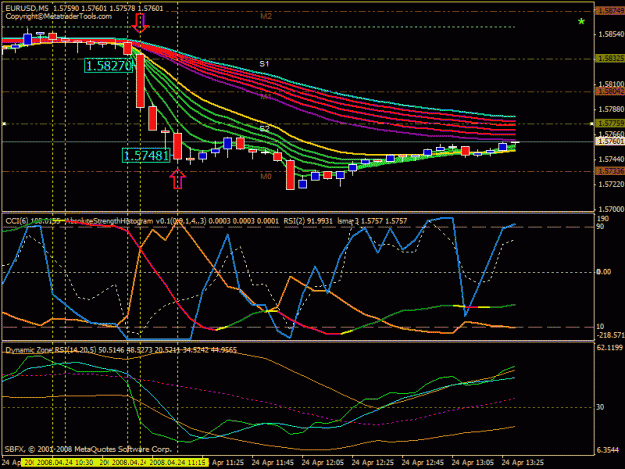Click the 24 Apr 13:05 time axis label
The height and width of the screenshot is (469, 625).
point(473,463)
